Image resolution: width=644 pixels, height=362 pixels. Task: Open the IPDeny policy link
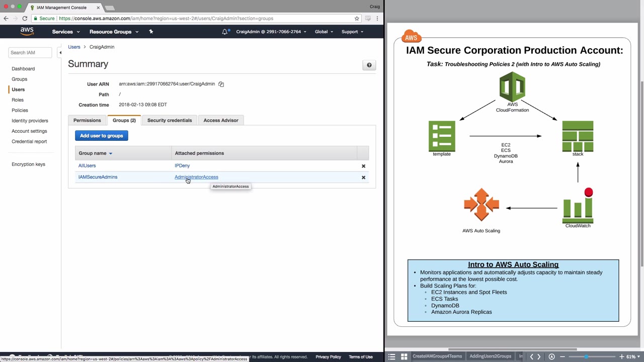(x=182, y=165)
